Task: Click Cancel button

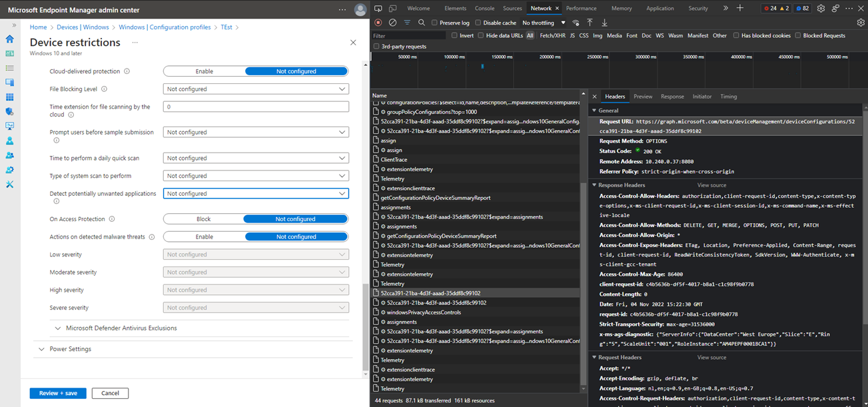Action: point(110,393)
